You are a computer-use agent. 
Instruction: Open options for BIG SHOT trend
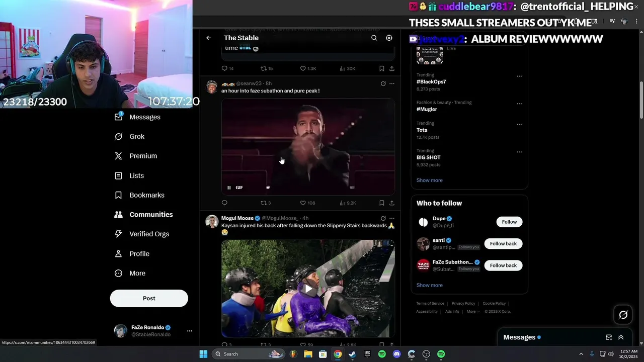pyautogui.click(x=519, y=152)
